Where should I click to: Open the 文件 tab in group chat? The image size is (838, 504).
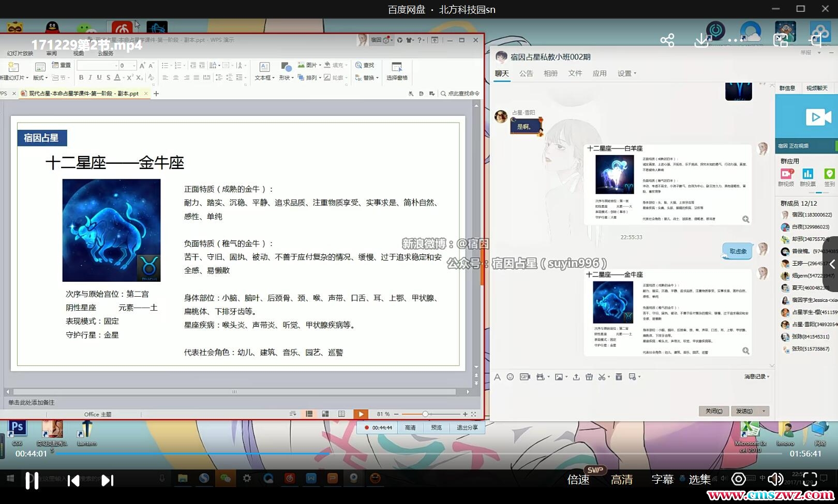(x=575, y=73)
